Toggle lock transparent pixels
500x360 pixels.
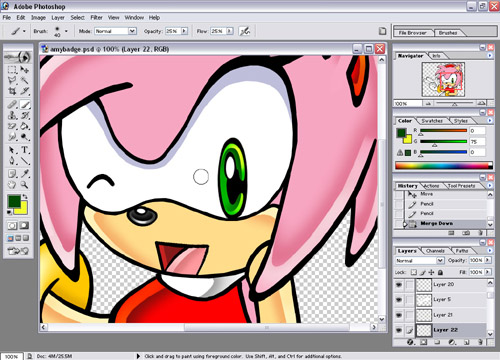[x=414, y=272]
